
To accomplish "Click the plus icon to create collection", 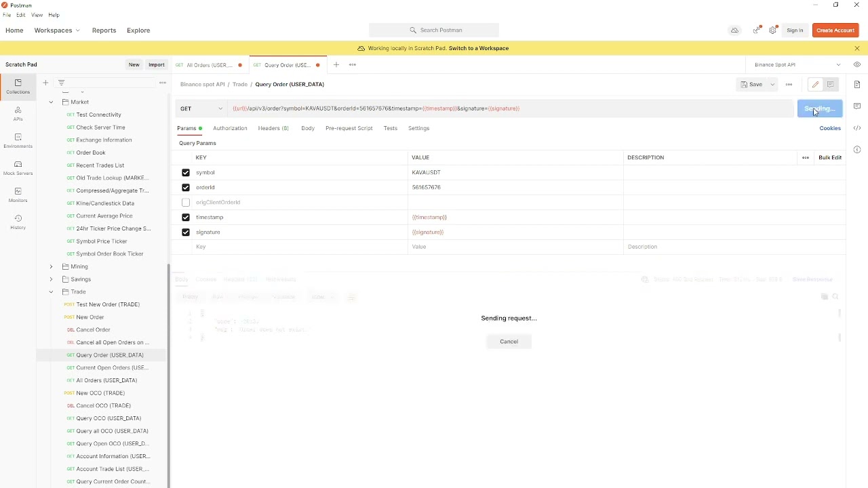I will pos(45,83).
